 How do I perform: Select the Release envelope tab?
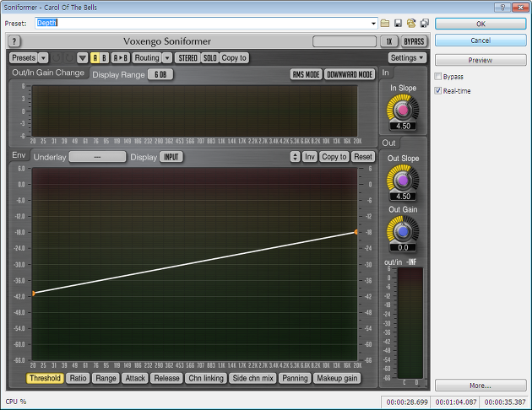click(166, 378)
